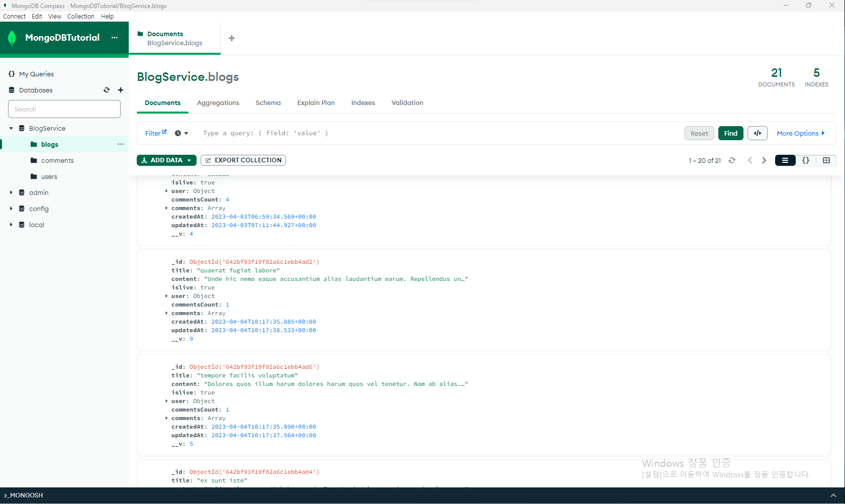Open the View menu
845x504 pixels.
pos(54,17)
